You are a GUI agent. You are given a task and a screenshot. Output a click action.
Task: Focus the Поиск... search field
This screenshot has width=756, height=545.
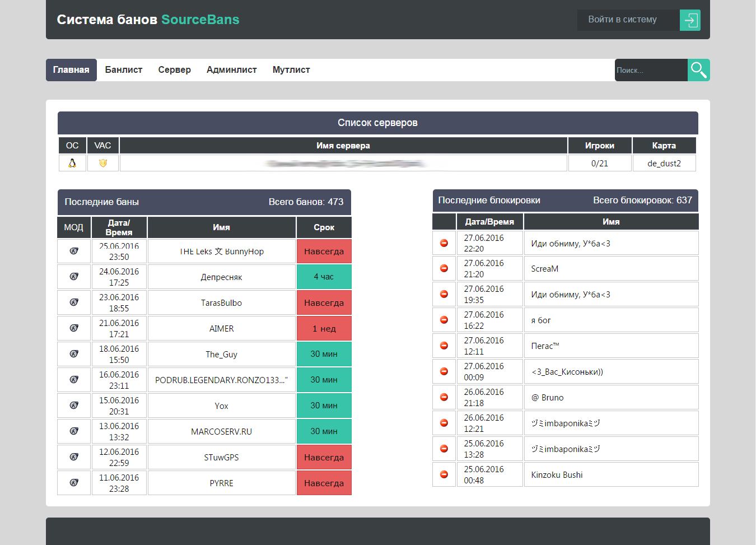(651, 70)
